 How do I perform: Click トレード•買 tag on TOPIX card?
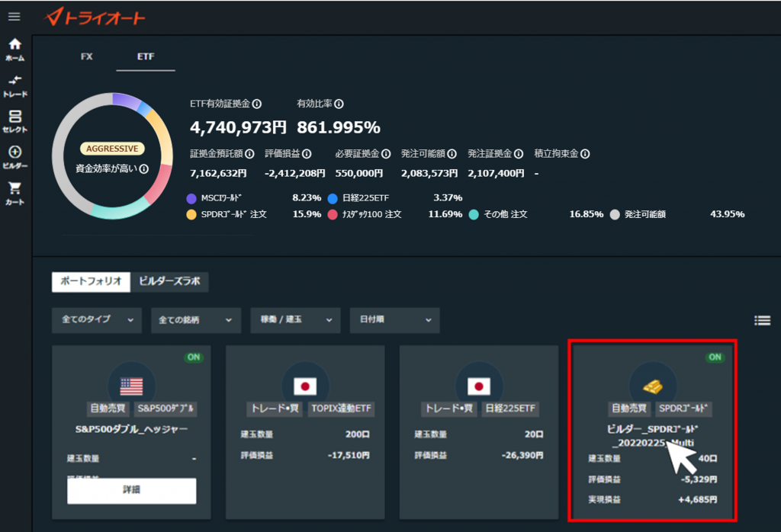click(275, 409)
